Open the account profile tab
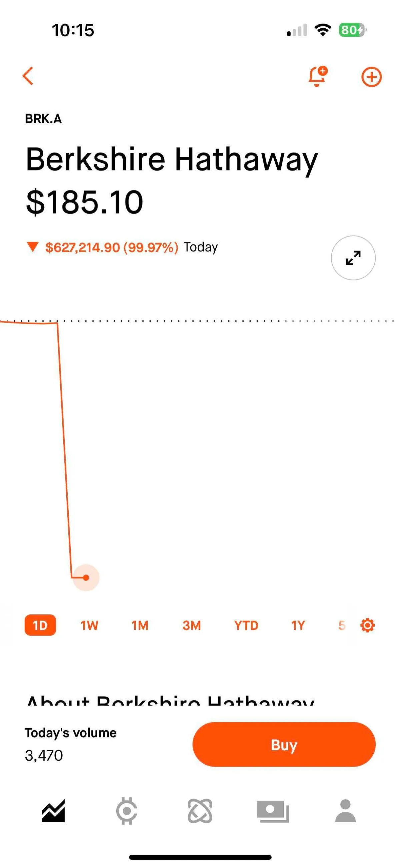 345,811
